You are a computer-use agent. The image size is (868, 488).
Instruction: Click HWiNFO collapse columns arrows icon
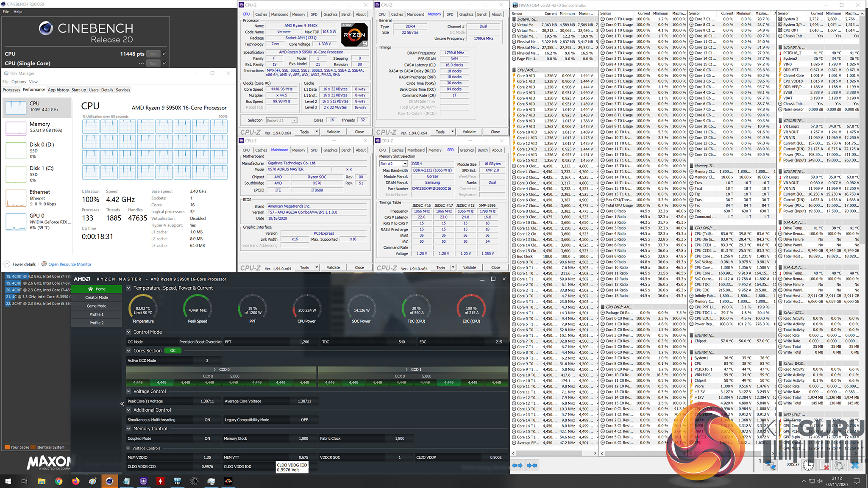[x=532, y=465]
